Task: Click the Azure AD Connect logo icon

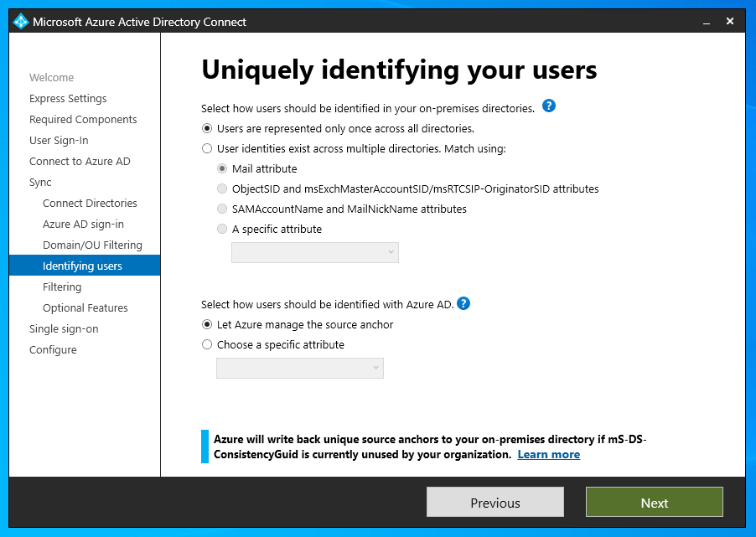Action: (21, 22)
